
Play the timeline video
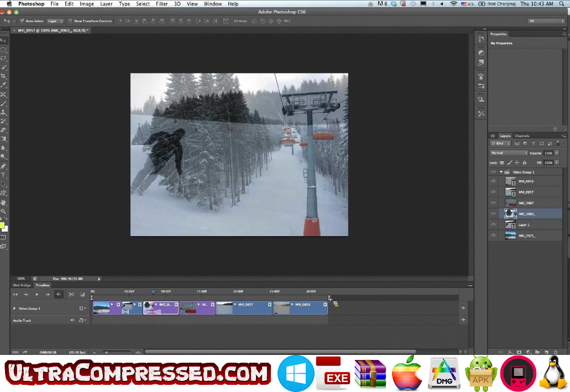[37, 294]
